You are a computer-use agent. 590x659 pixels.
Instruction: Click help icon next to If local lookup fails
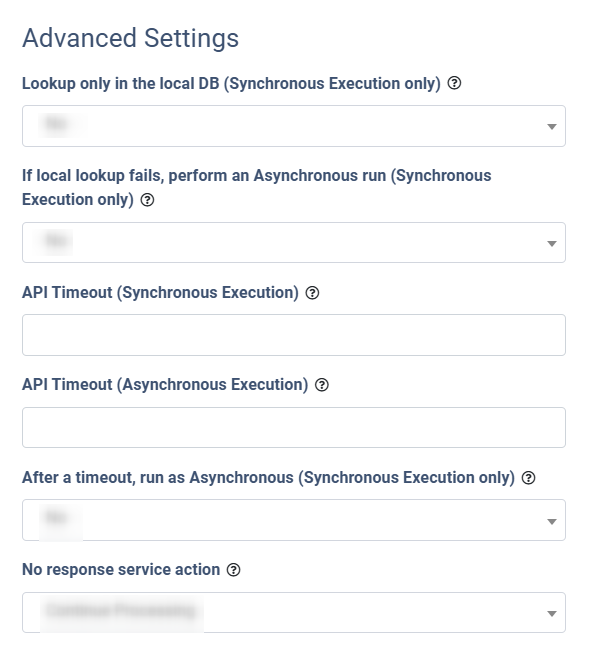click(147, 200)
